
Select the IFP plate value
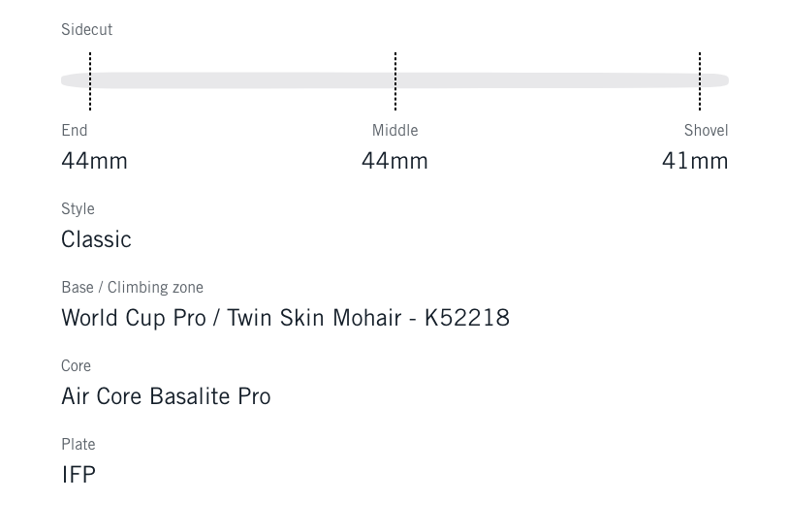tap(79, 475)
